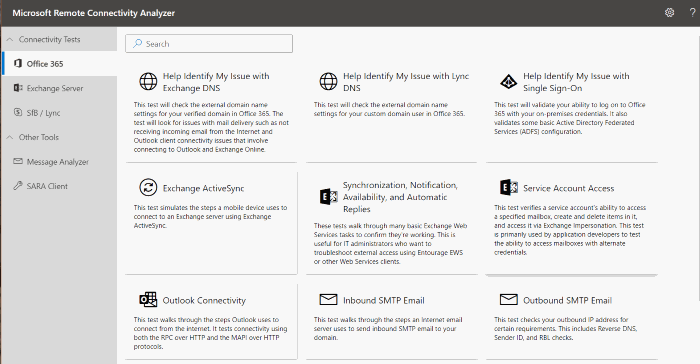Click the Exchange Server sidebar icon
The image size is (700, 364).
tap(18, 88)
